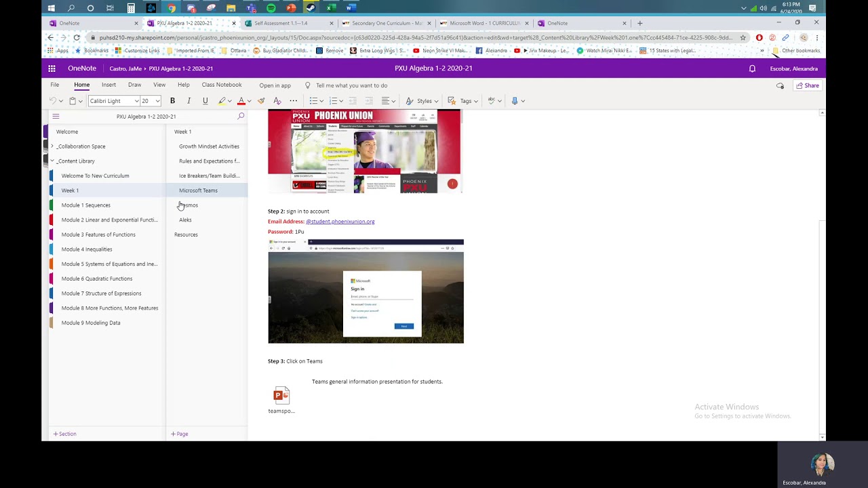Select Welcome To New Curriculum section
The height and width of the screenshot is (488, 868).
[x=95, y=176]
